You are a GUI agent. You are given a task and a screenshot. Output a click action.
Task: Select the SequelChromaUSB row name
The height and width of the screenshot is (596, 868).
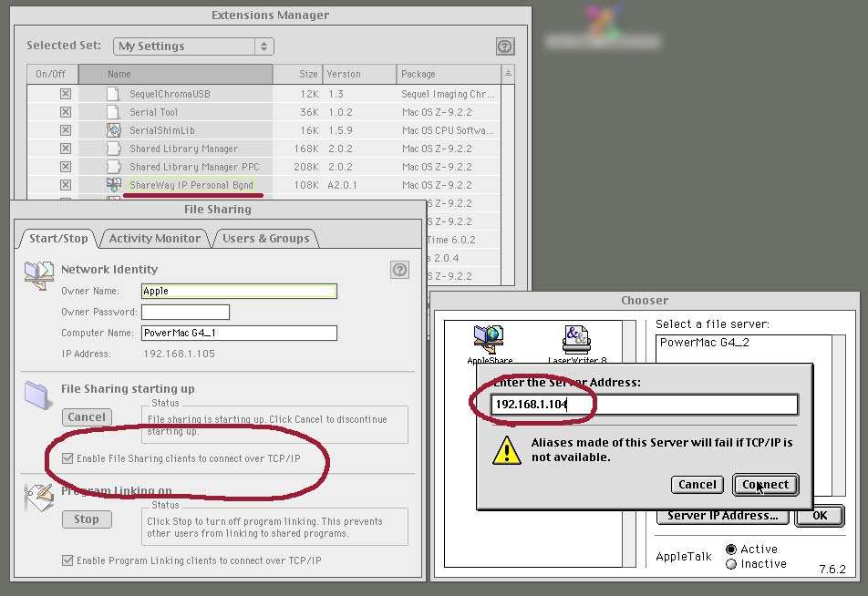pyautogui.click(x=170, y=94)
